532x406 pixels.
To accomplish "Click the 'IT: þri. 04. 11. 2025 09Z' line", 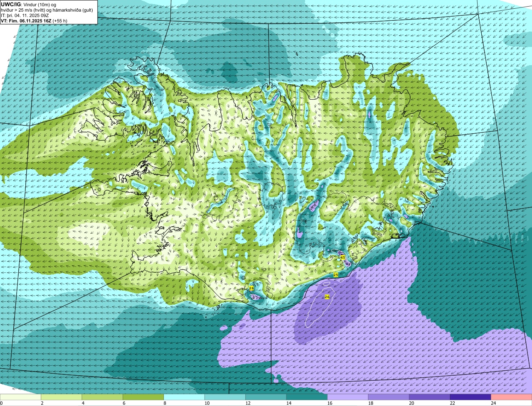I will [25, 15].
